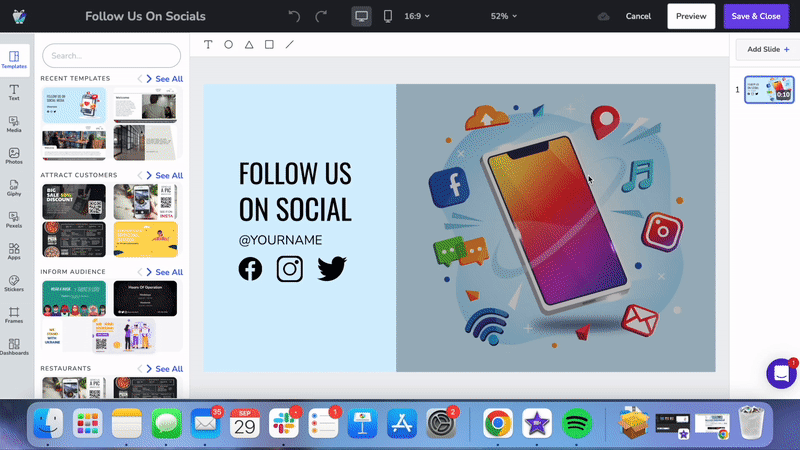Open Mail from the dock
The image size is (800, 450).
pyautogui.click(x=206, y=423)
